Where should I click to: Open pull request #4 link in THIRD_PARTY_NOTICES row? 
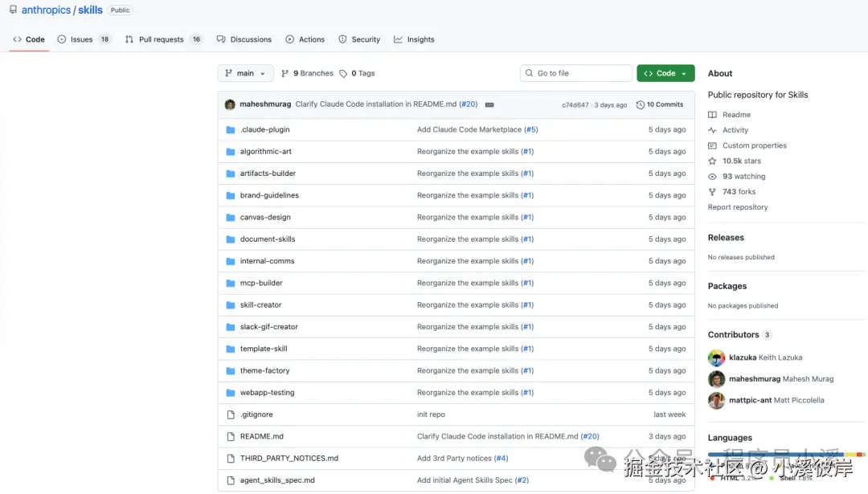(501, 458)
